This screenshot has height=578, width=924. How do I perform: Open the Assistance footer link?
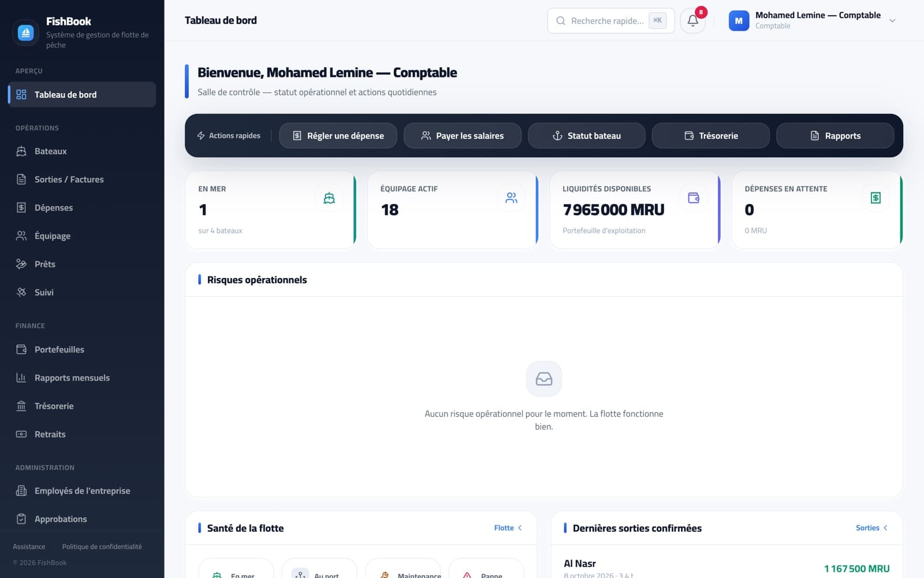click(x=29, y=547)
